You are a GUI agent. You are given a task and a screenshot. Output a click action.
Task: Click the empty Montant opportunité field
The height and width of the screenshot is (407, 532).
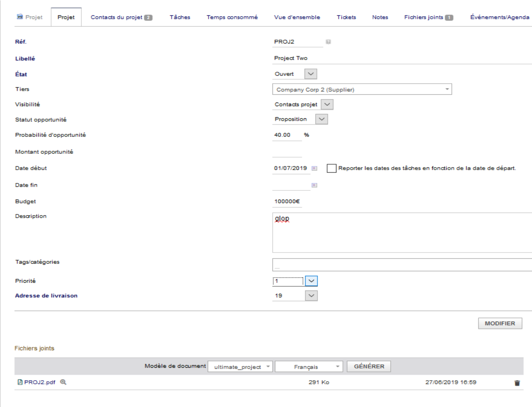tap(287, 152)
